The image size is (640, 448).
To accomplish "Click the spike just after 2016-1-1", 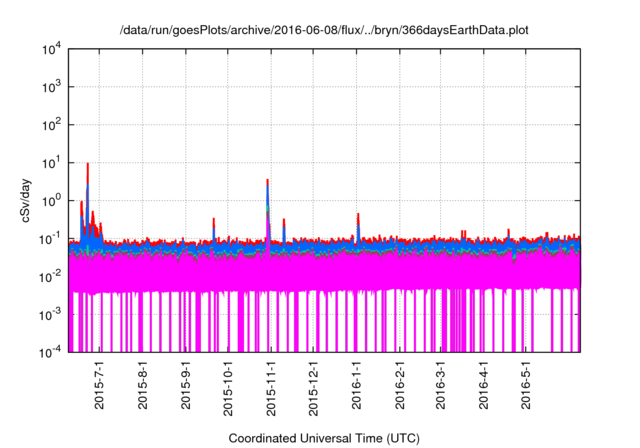I will 358,224.
